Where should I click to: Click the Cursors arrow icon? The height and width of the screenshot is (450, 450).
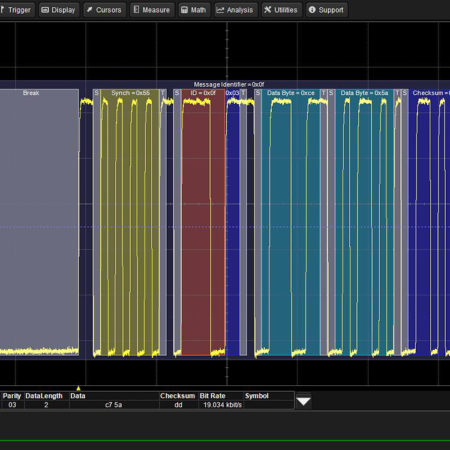point(89,10)
